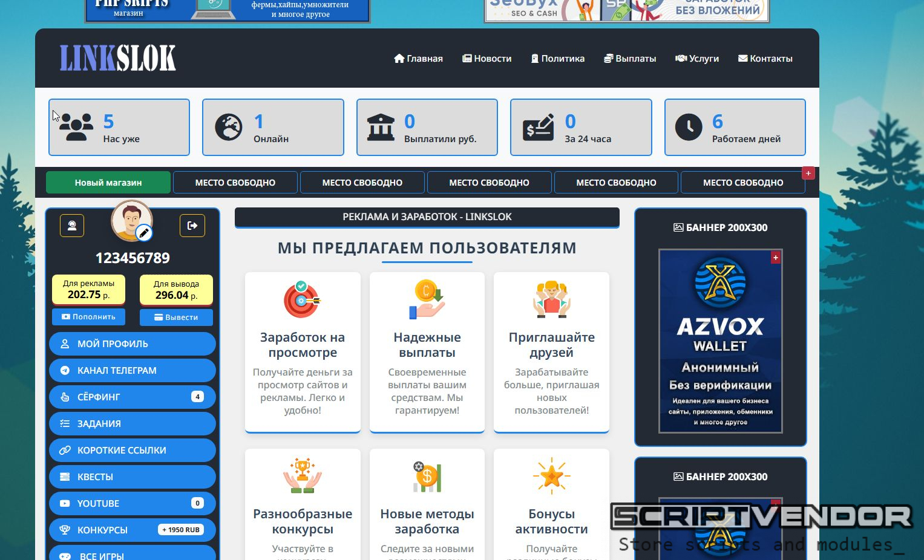Open the Главная home page

[x=418, y=59]
